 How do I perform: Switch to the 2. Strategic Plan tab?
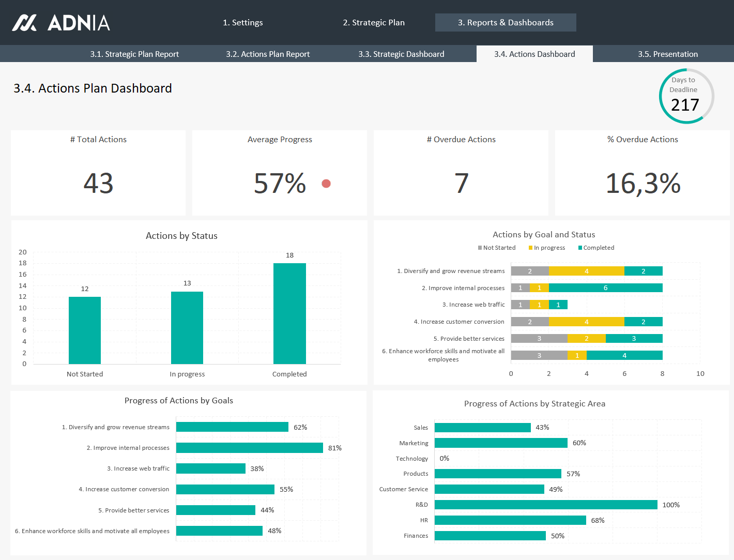click(374, 23)
